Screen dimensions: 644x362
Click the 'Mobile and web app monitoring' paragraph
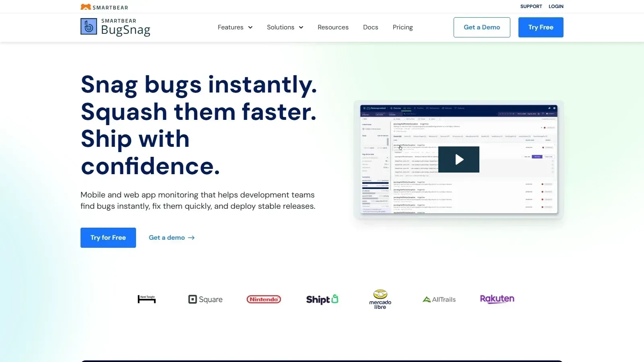(x=198, y=200)
